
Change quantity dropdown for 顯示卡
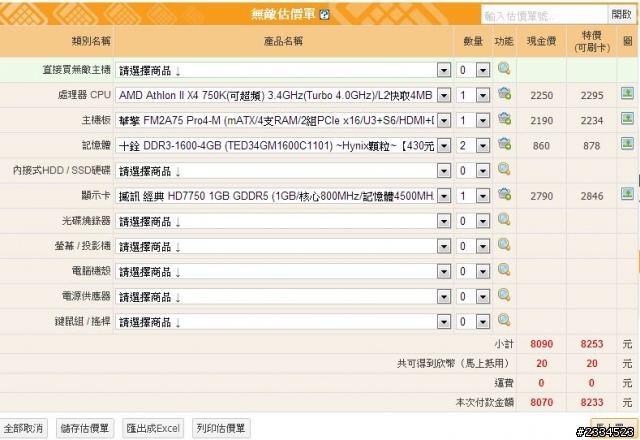coord(473,196)
